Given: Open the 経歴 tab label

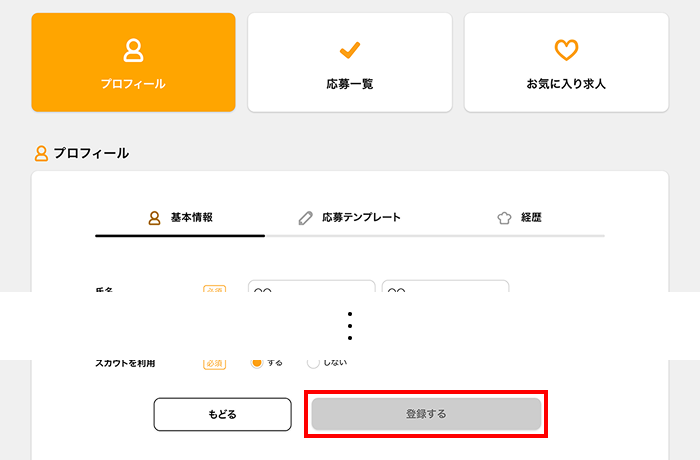Looking at the screenshot, I should (531, 217).
